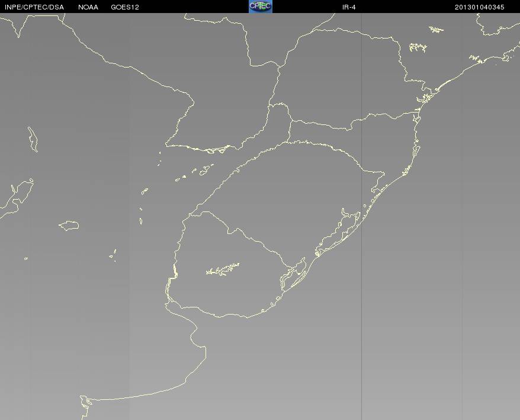520x420 pixels.
Task: Click the GOES12 satellite label
Action: [125, 7]
